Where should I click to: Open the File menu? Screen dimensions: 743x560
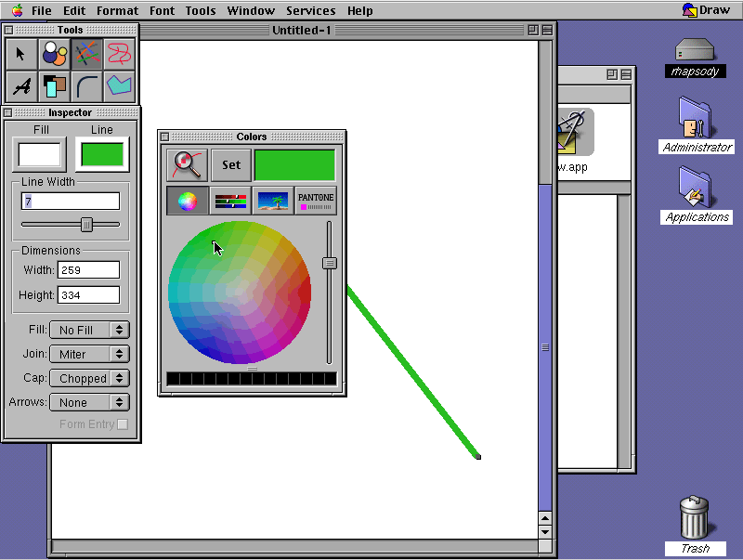pos(41,10)
